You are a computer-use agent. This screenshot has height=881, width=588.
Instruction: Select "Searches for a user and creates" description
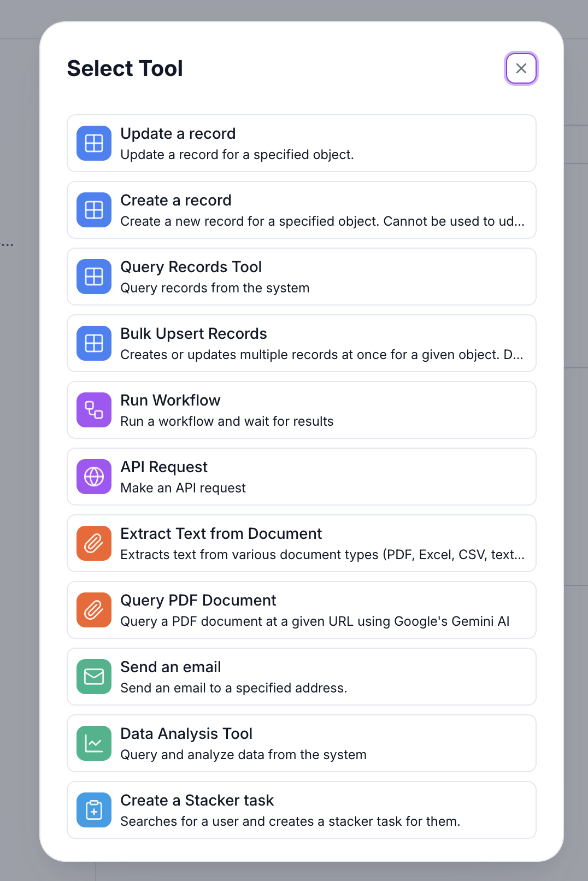click(x=290, y=821)
